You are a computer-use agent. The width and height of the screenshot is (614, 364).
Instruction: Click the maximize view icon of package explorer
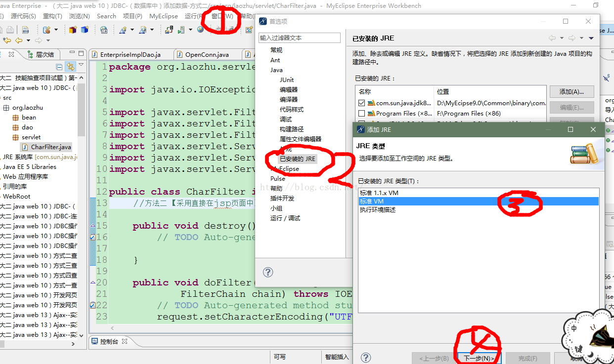(80, 53)
